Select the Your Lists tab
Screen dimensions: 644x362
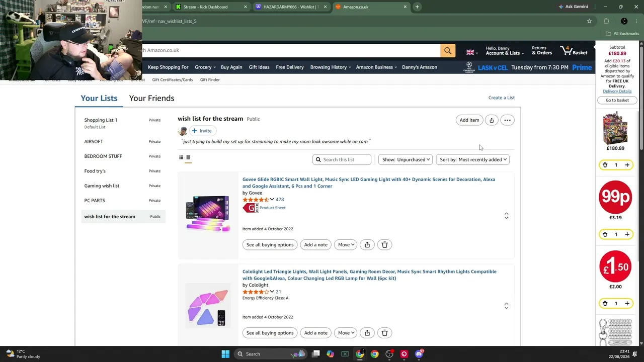point(99,98)
